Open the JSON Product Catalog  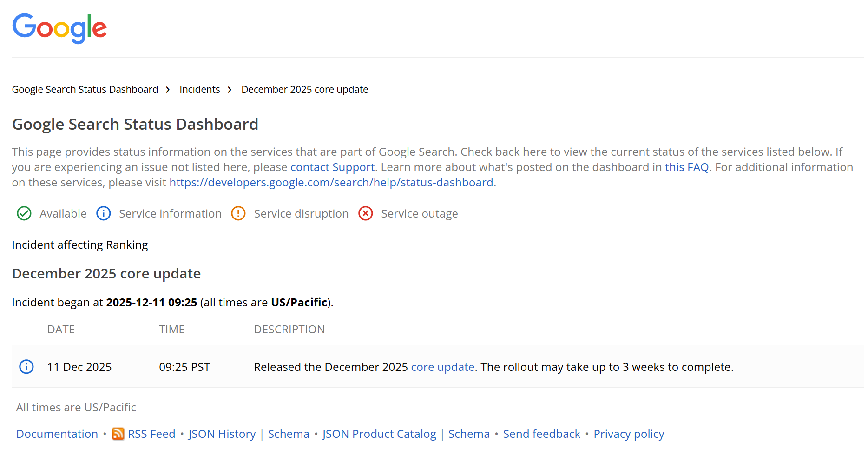[379, 434]
